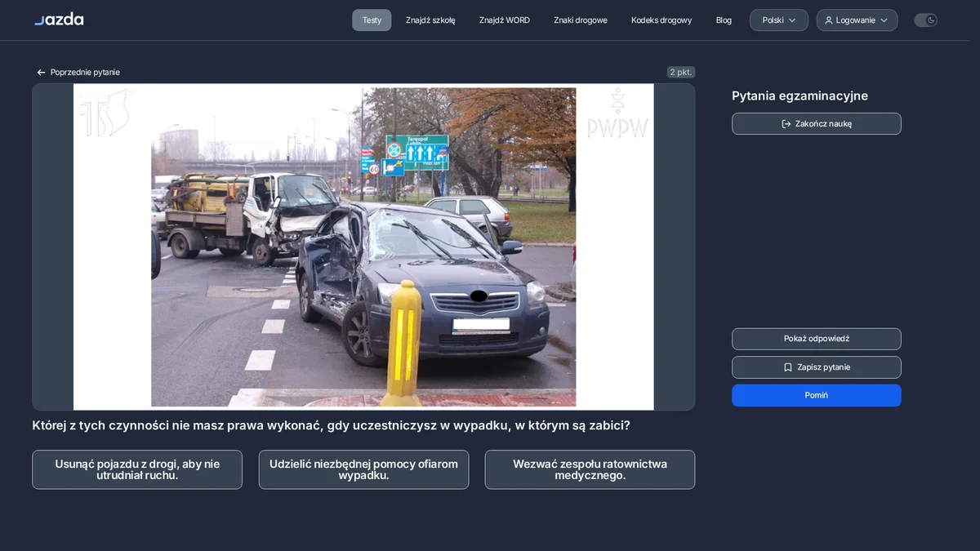Open the Jazda logo home link
The image size is (980, 551).
59,19
